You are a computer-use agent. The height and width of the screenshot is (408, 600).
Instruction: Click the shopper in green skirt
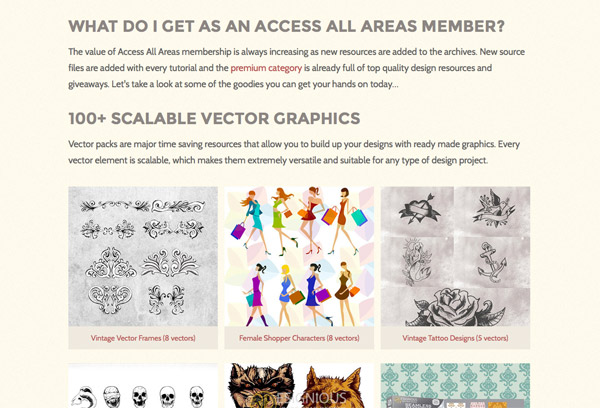tap(282, 221)
